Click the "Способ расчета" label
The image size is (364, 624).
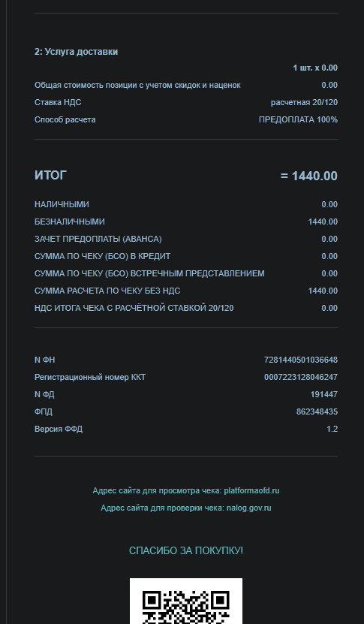pos(65,120)
